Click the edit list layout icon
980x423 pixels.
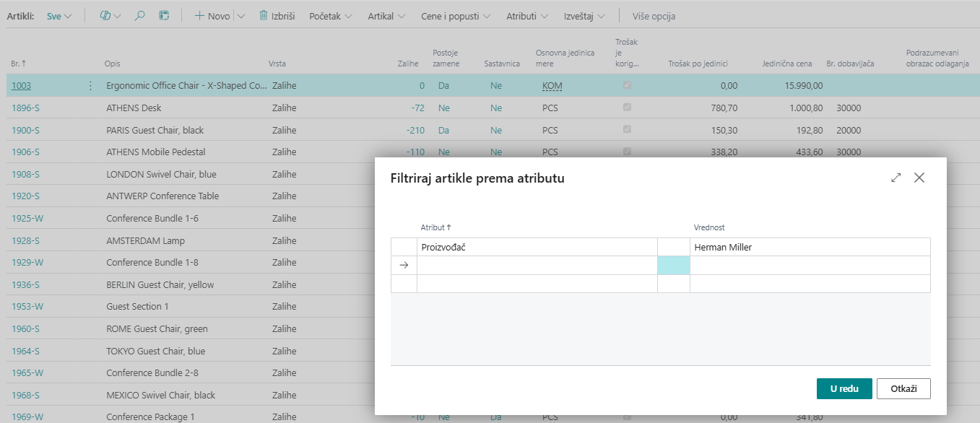coord(164,16)
